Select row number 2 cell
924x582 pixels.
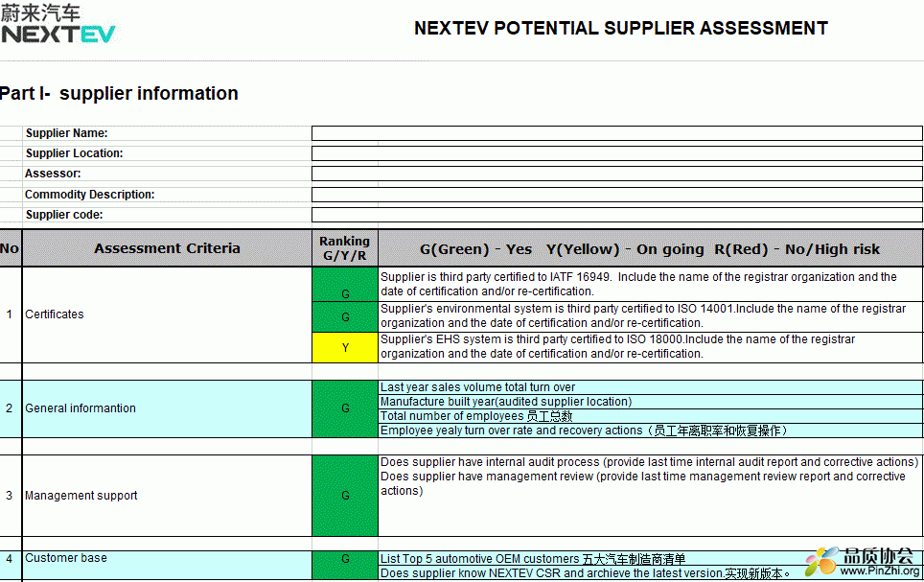(x=10, y=408)
